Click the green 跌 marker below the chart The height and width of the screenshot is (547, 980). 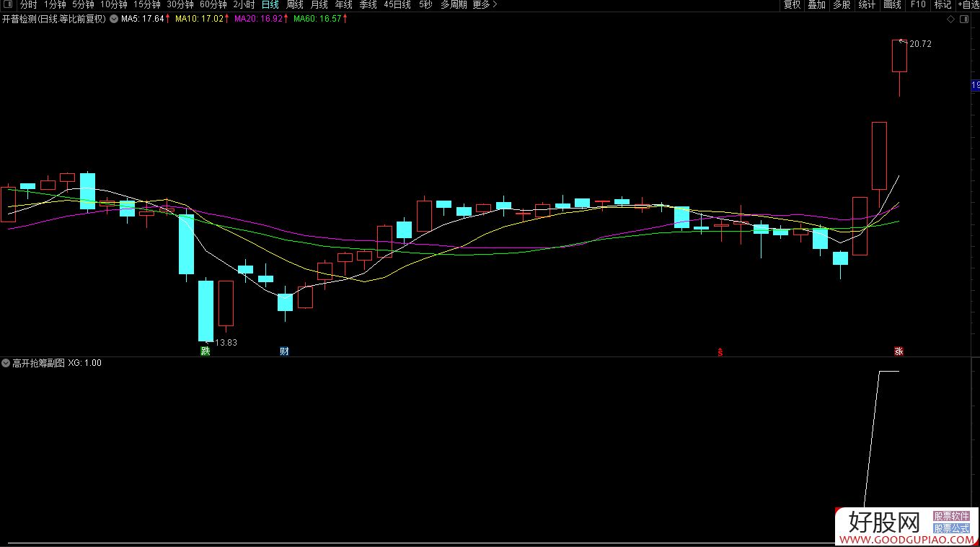(206, 351)
